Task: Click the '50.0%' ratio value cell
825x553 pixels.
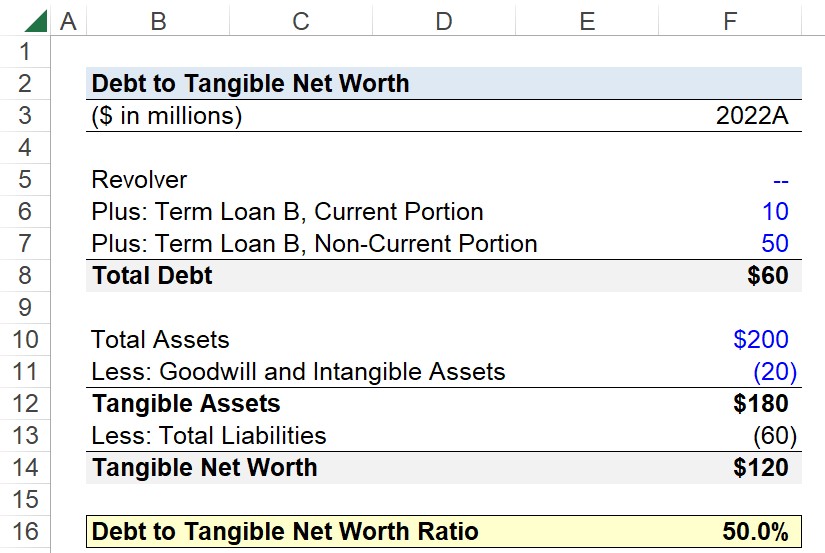Action: [756, 531]
